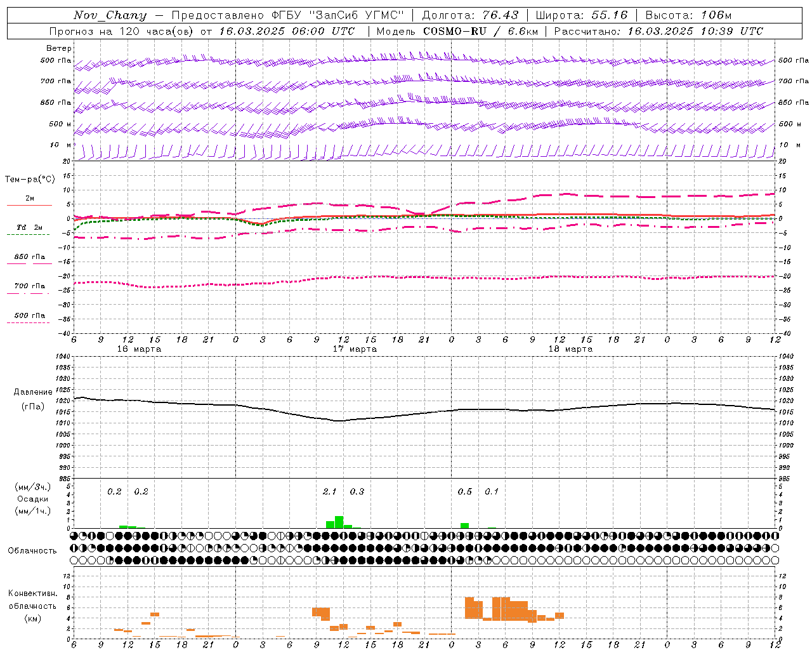Image resolution: width=812 pixels, height=650 pixels.
Task: Click the '16 марта' date label
Action: [140, 349]
